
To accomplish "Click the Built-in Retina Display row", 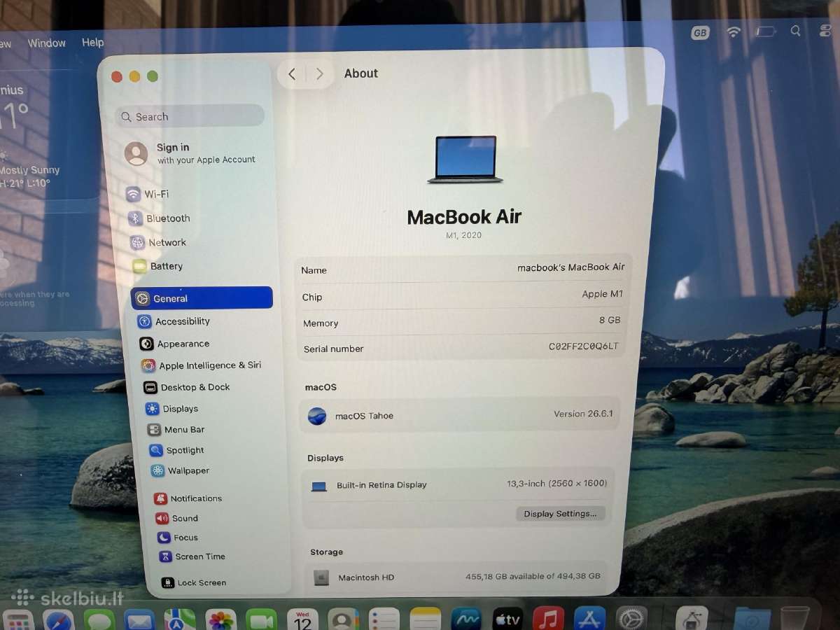I will 459,484.
